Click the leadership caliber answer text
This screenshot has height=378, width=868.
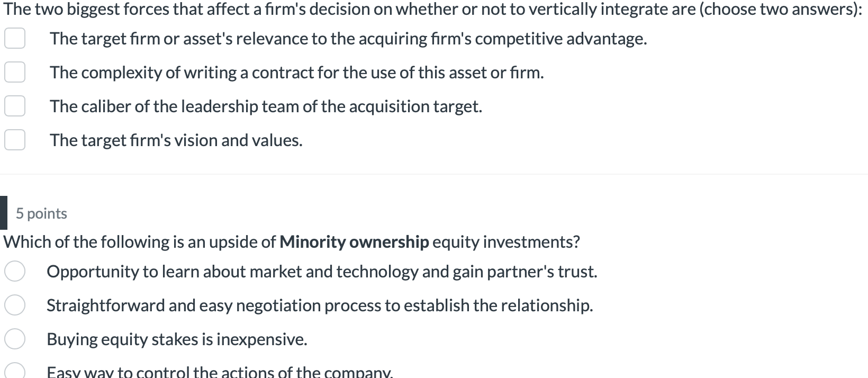[266, 106]
